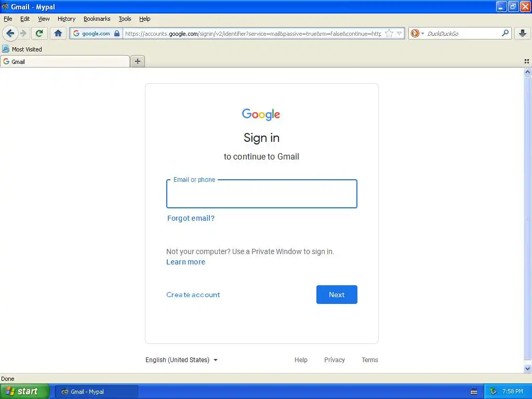Open the Most Visited bookmarks folder

[22, 49]
